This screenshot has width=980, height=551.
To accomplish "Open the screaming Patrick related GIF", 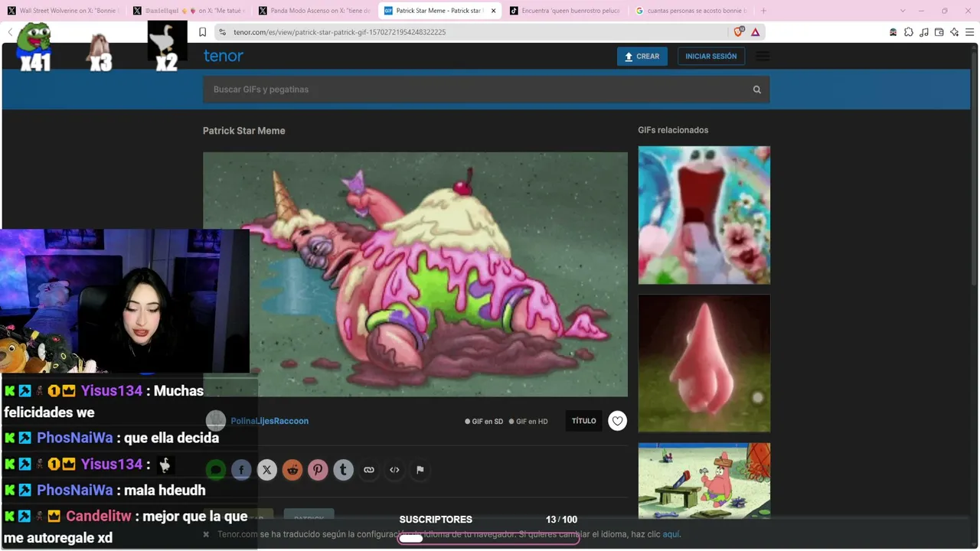I will tap(704, 215).
